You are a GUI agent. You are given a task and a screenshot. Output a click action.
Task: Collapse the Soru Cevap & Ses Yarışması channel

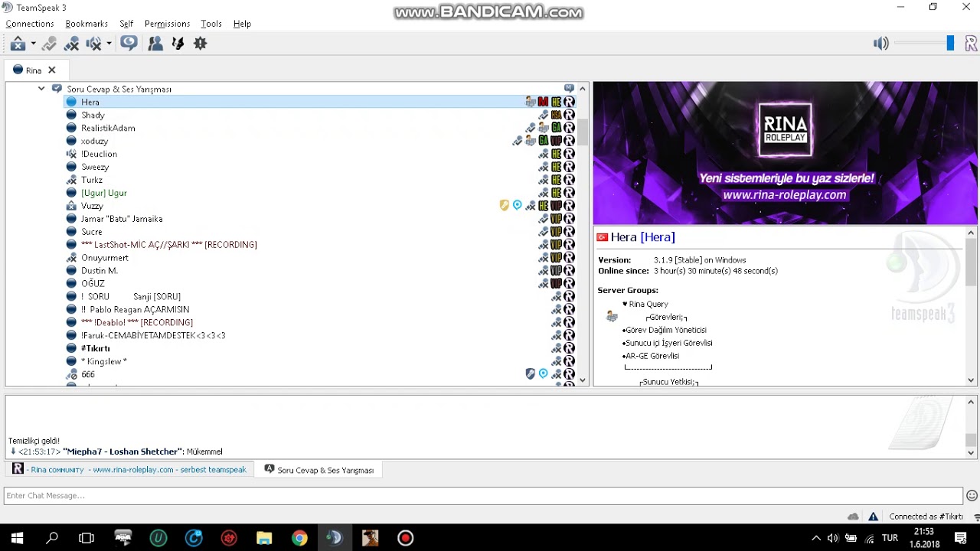tap(41, 89)
